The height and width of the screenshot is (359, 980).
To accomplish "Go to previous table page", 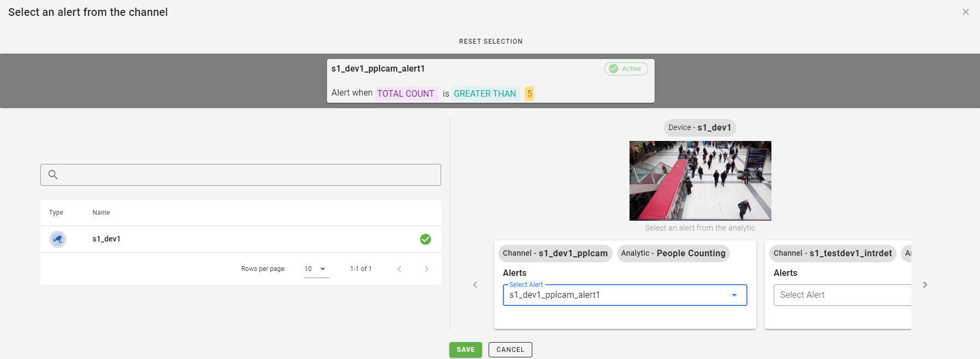I will tap(399, 269).
